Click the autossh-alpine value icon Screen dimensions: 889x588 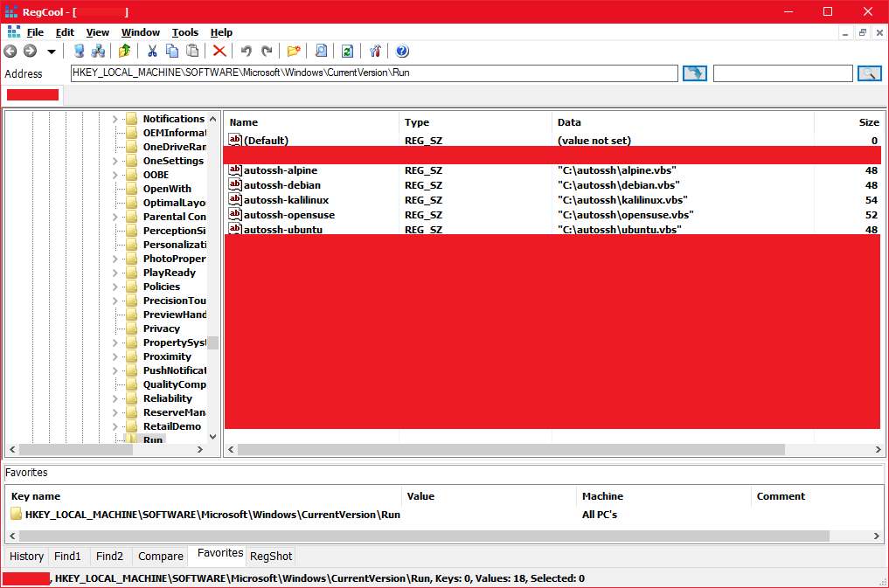click(235, 170)
